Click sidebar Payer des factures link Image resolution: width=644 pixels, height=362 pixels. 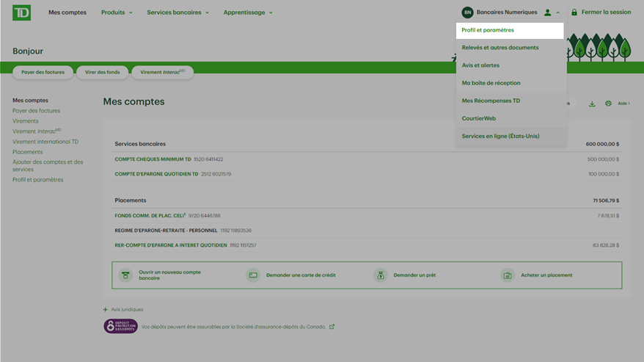pyautogui.click(x=36, y=111)
